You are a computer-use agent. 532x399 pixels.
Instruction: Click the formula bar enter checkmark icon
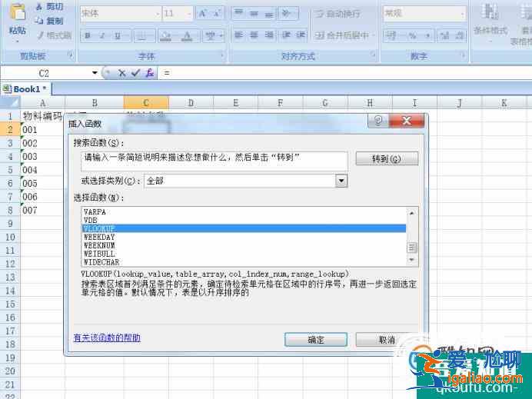tap(135, 72)
